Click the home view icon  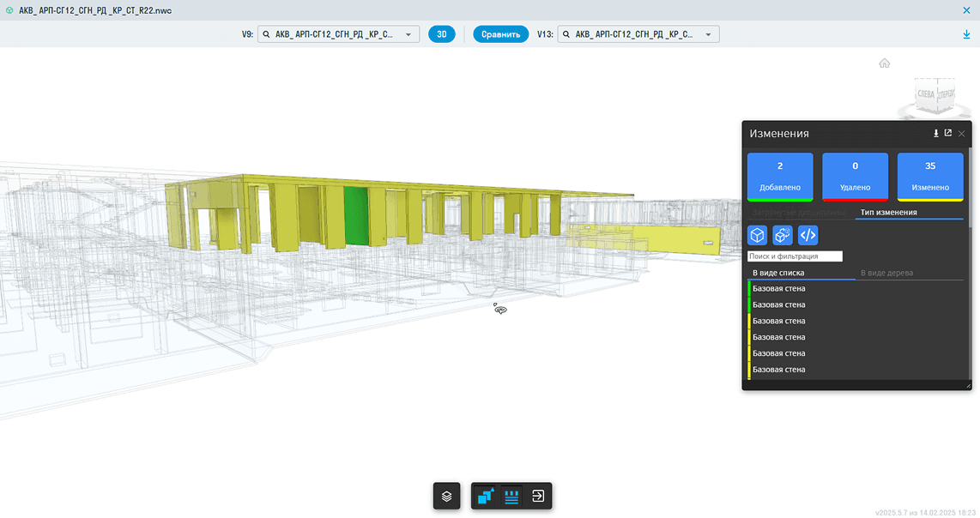[x=884, y=63]
